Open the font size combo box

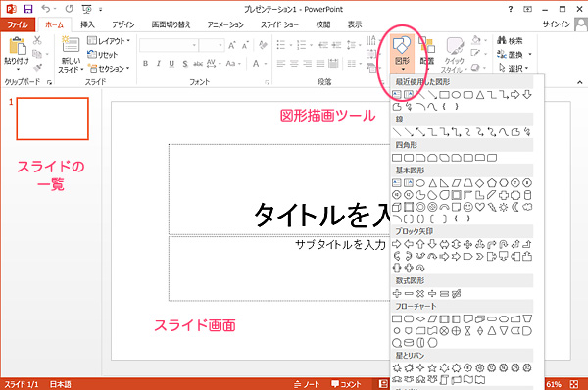212,45
